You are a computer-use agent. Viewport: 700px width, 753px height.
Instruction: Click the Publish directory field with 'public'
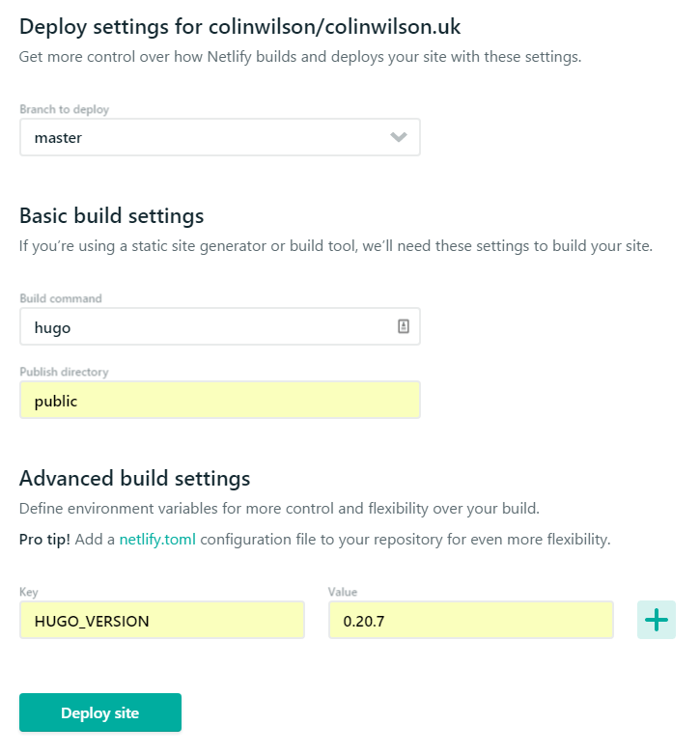(x=219, y=401)
